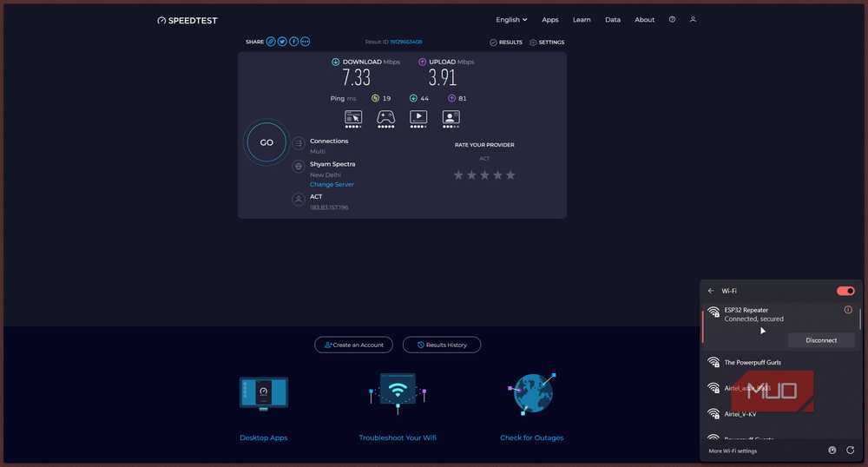Rate provider five stars

510,174
